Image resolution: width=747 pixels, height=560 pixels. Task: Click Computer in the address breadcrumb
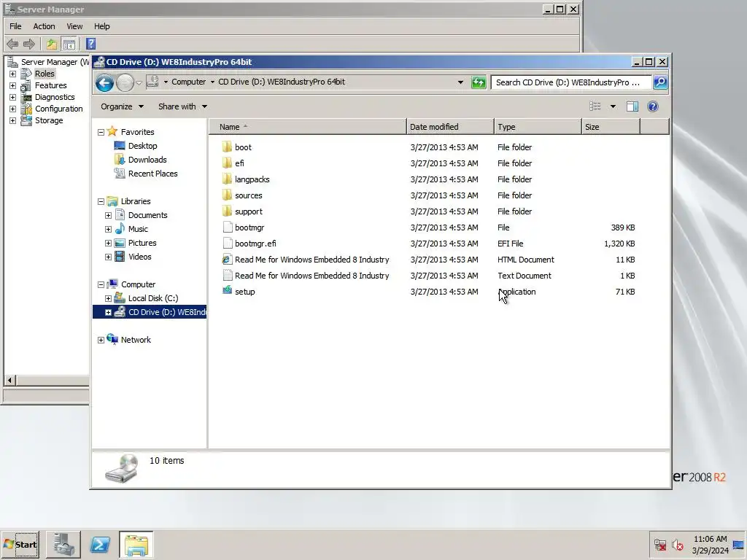pos(189,82)
